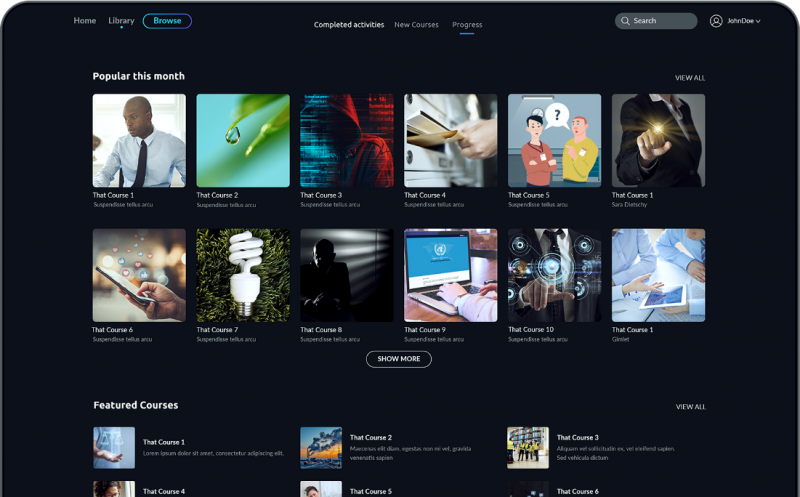Click the Gimlet author text
Image resolution: width=800 pixels, height=497 pixels.
click(620, 339)
